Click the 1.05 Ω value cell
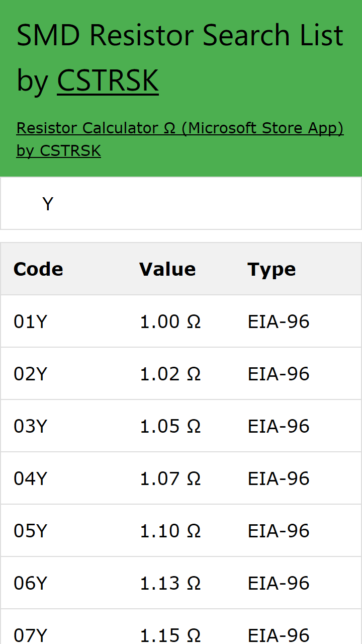This screenshot has width=362, height=644. click(x=170, y=426)
